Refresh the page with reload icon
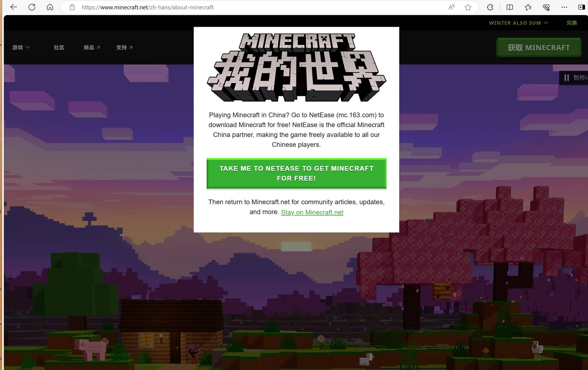588x370 pixels. pyautogui.click(x=32, y=7)
